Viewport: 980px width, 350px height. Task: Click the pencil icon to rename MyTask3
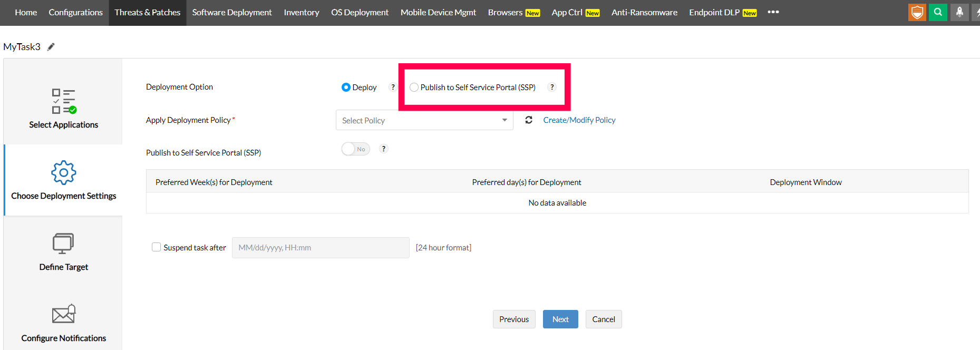click(51, 47)
